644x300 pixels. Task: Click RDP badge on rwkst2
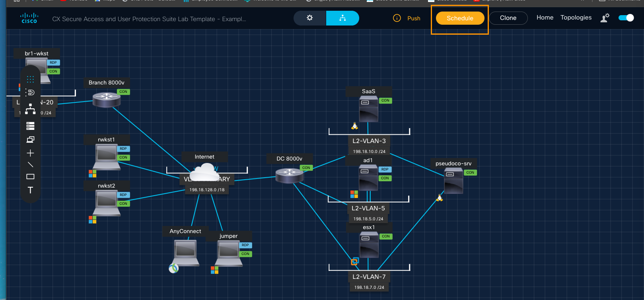coord(123,195)
